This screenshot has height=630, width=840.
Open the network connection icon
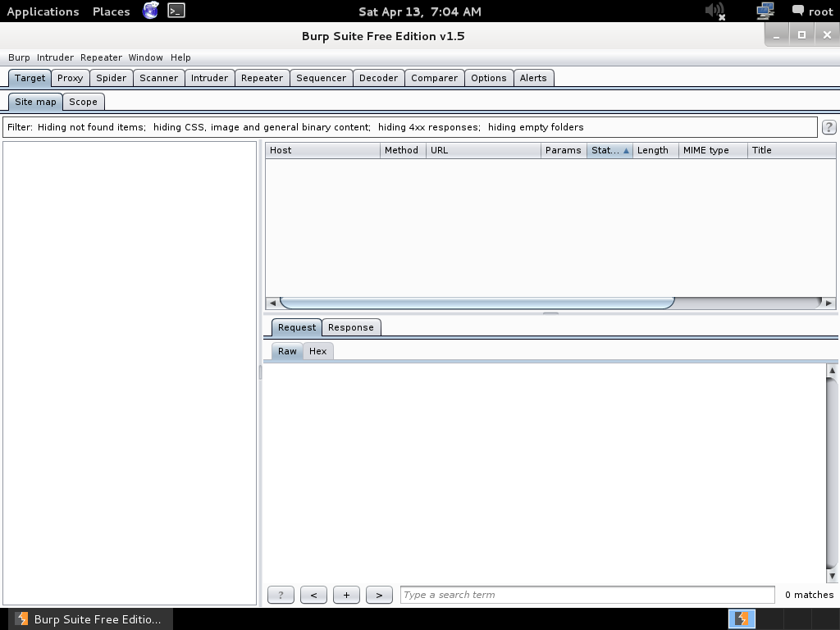click(765, 11)
